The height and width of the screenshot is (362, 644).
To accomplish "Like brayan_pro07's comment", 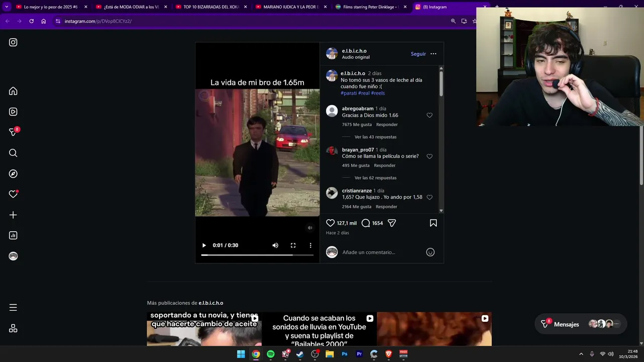I will click(x=429, y=156).
